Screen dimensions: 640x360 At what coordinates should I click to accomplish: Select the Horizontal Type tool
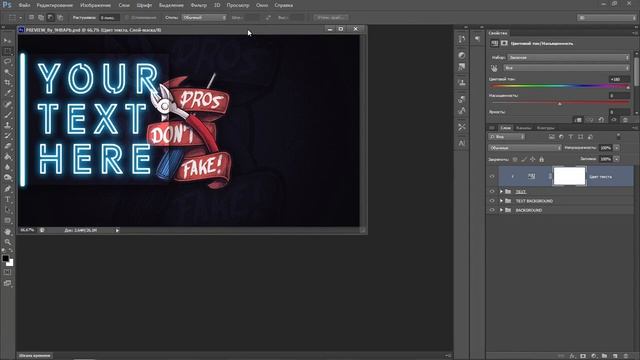[7, 199]
